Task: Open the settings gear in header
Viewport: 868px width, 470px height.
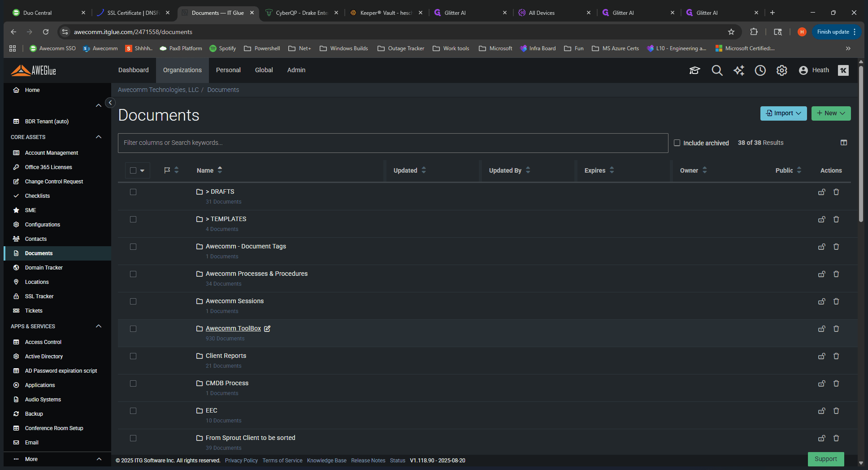Action: (781, 70)
